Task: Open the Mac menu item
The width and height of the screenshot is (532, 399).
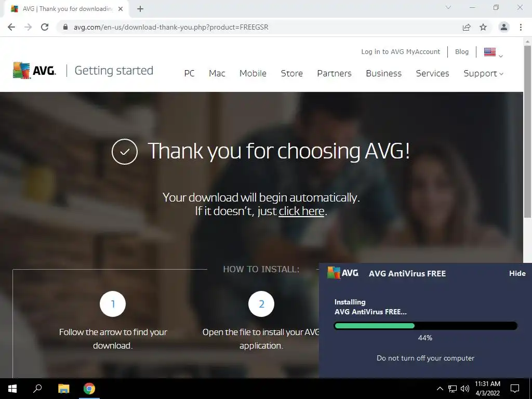Action: 217,73
